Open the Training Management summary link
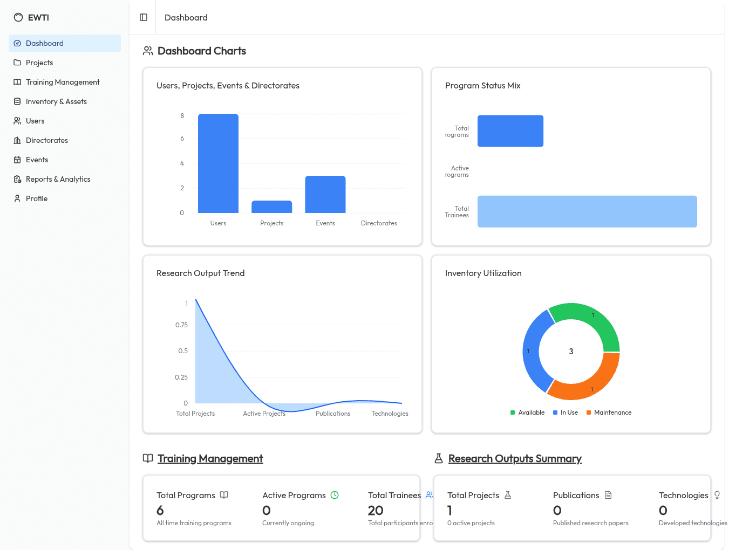Screen dimensions: 756x550 point(210,458)
